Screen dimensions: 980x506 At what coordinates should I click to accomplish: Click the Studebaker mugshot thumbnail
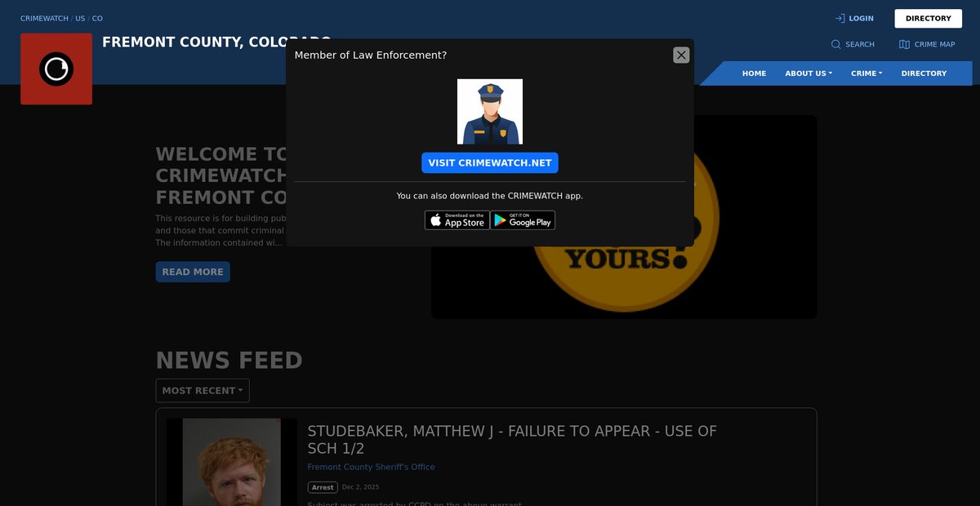coord(232,462)
